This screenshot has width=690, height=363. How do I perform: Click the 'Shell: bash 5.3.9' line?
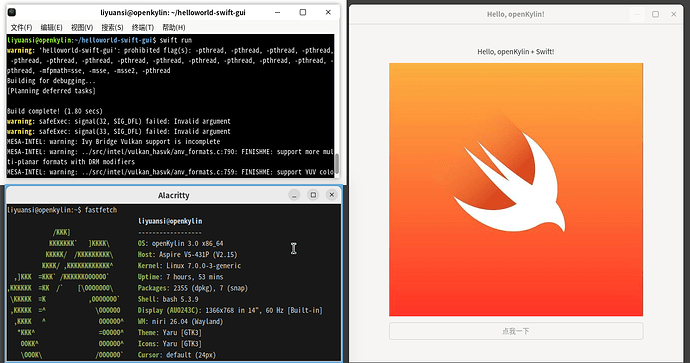(x=168, y=299)
